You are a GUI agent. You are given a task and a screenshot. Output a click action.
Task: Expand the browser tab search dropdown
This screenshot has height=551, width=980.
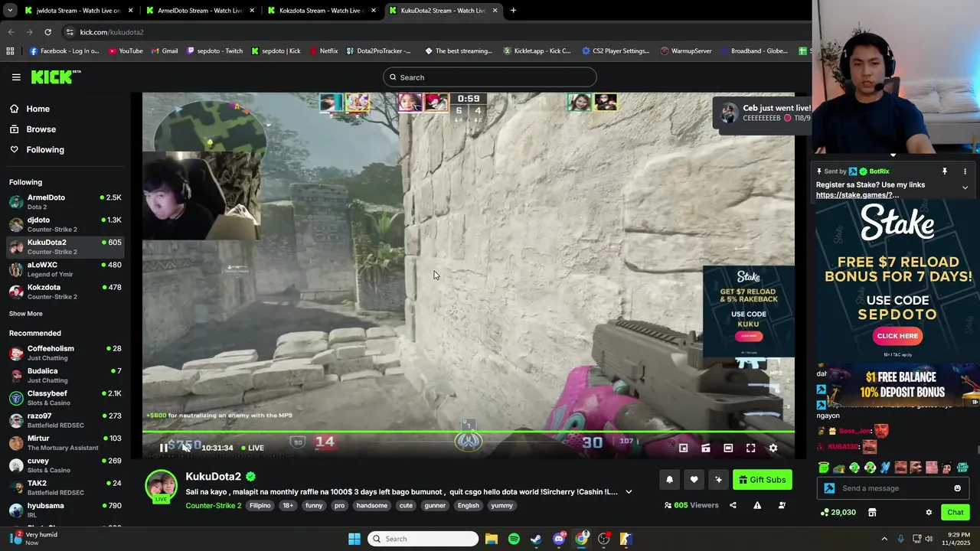(x=11, y=11)
